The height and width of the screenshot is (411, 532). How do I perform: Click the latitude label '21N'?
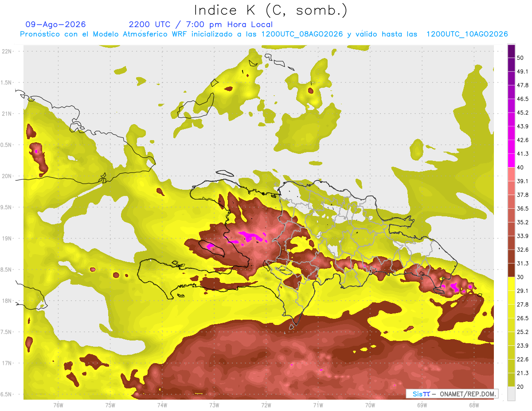pos(8,114)
